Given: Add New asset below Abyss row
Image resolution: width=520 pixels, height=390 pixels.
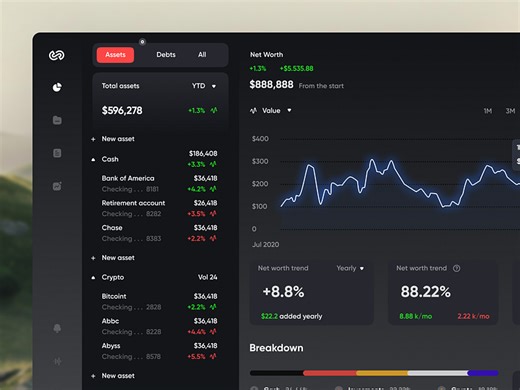Looking at the screenshot, I should [118, 376].
